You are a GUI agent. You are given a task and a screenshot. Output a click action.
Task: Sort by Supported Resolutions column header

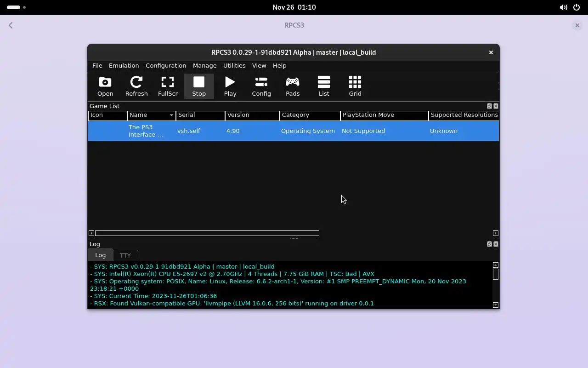464,115
